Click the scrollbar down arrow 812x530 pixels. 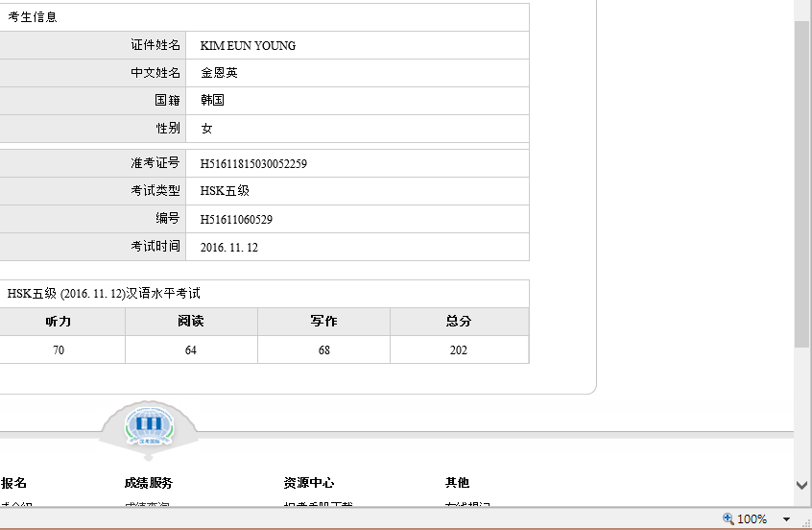point(801,486)
